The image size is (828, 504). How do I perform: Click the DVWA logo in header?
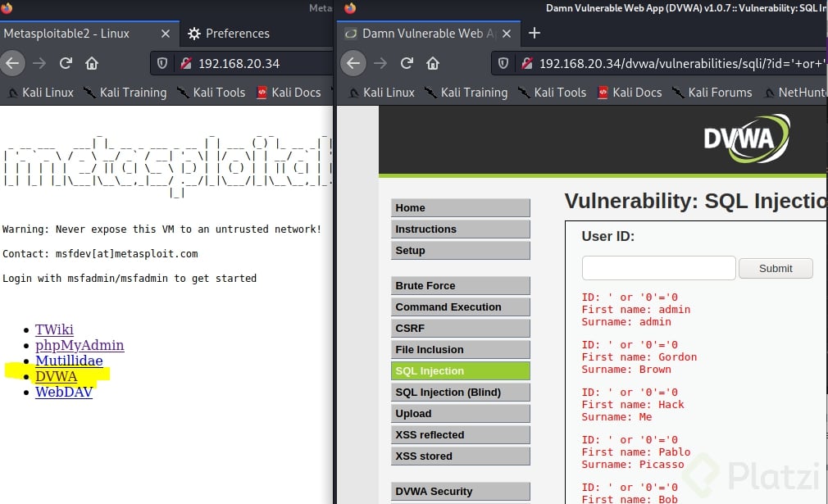pos(747,138)
